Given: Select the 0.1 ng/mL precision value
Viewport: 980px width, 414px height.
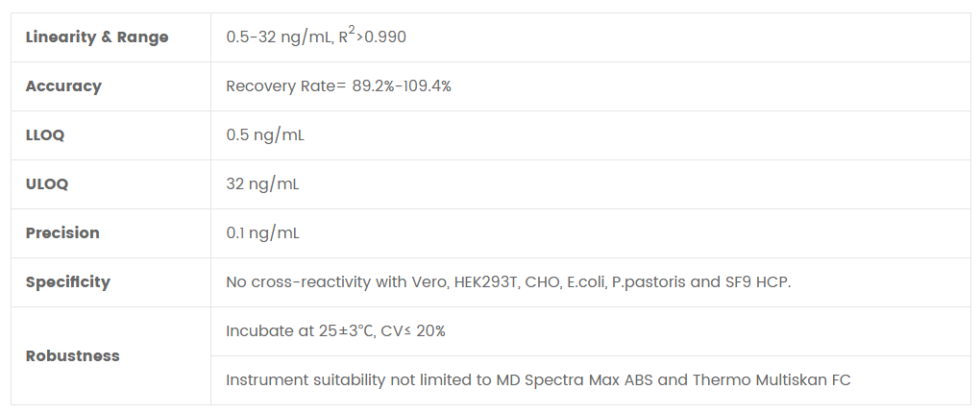Looking at the screenshot, I should [x=264, y=233].
